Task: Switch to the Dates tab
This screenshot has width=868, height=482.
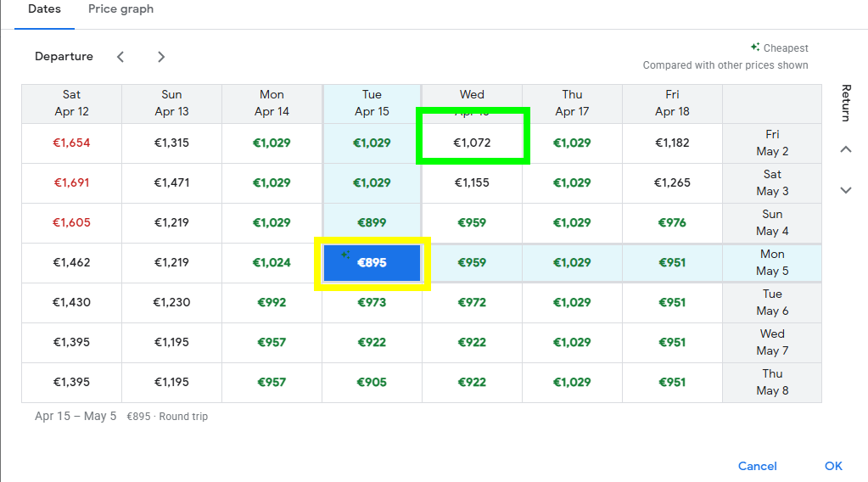Action: [x=44, y=9]
